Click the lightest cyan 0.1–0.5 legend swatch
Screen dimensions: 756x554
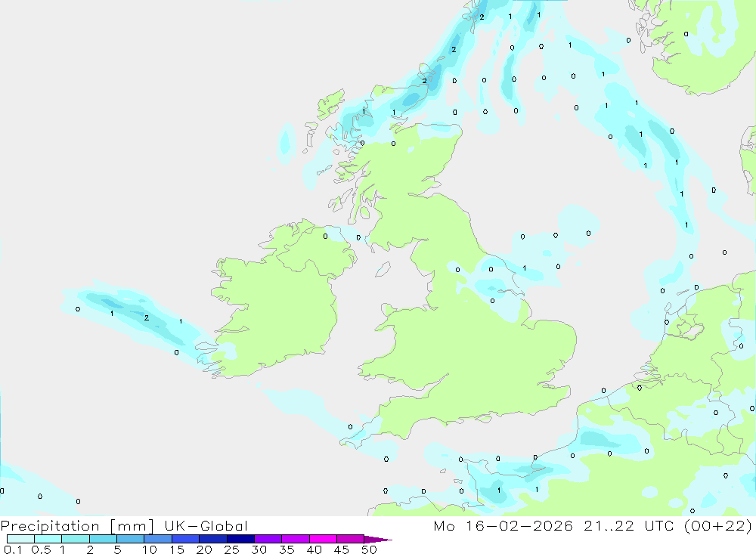click(x=20, y=539)
